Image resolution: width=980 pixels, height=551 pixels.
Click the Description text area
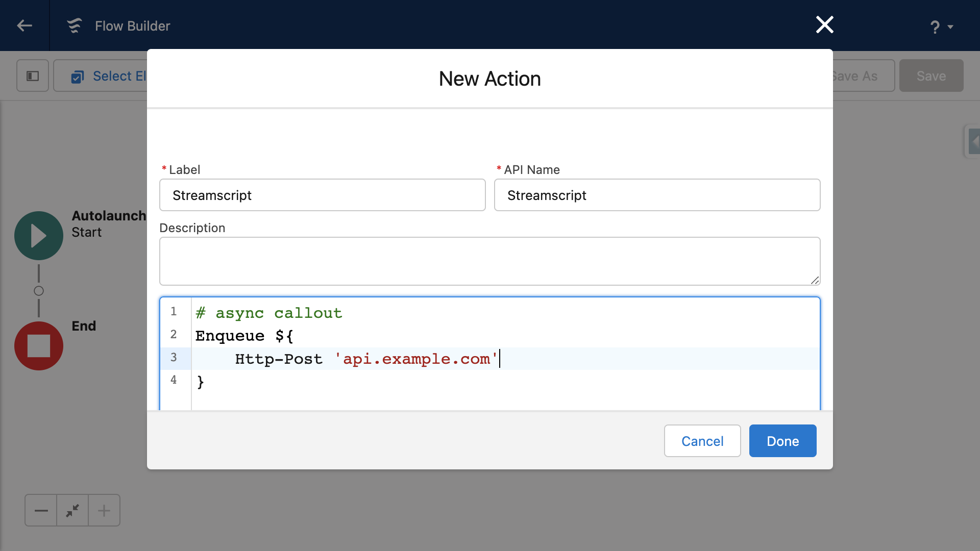pos(489,261)
